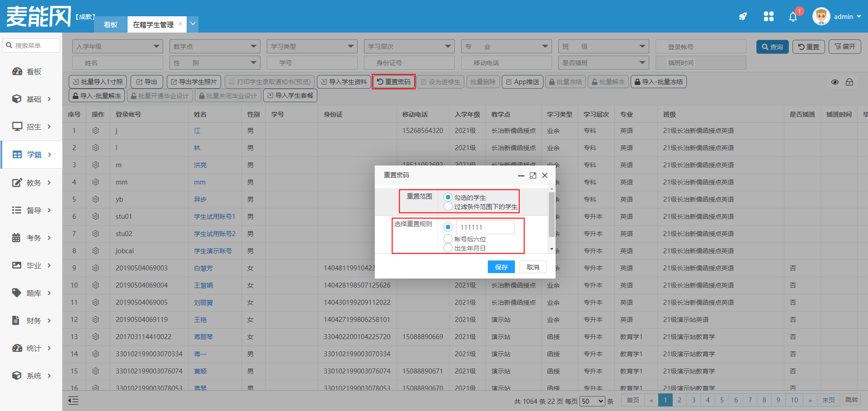Open the apps grid icon
This screenshot has width=868, height=411.
[x=769, y=17]
